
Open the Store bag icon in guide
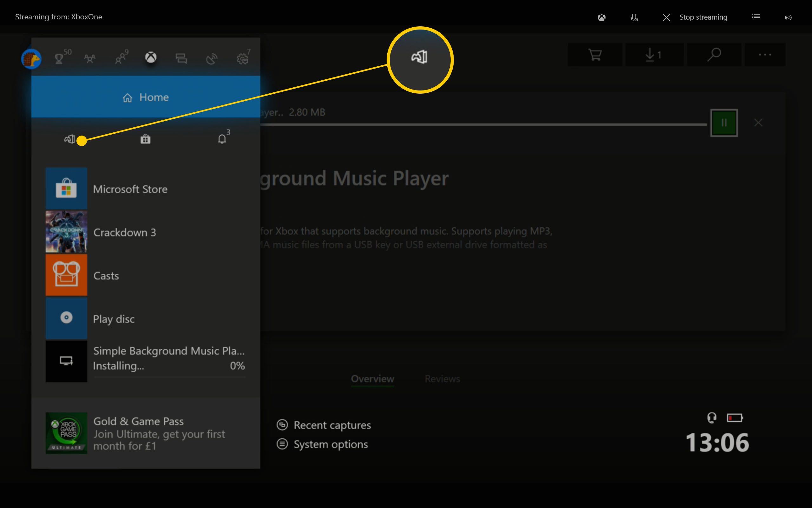pyautogui.click(x=145, y=139)
